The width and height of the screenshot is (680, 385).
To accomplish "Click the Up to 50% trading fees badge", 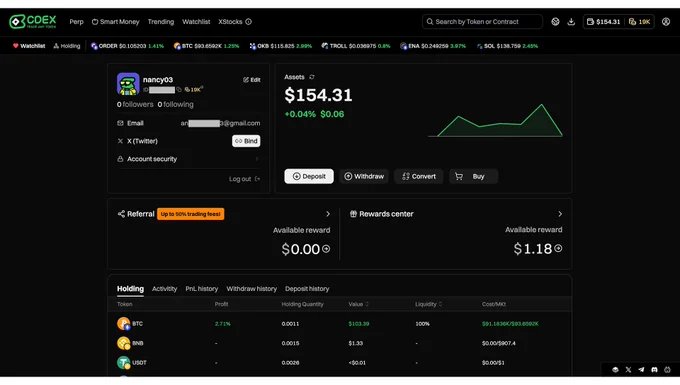I will [x=190, y=214].
